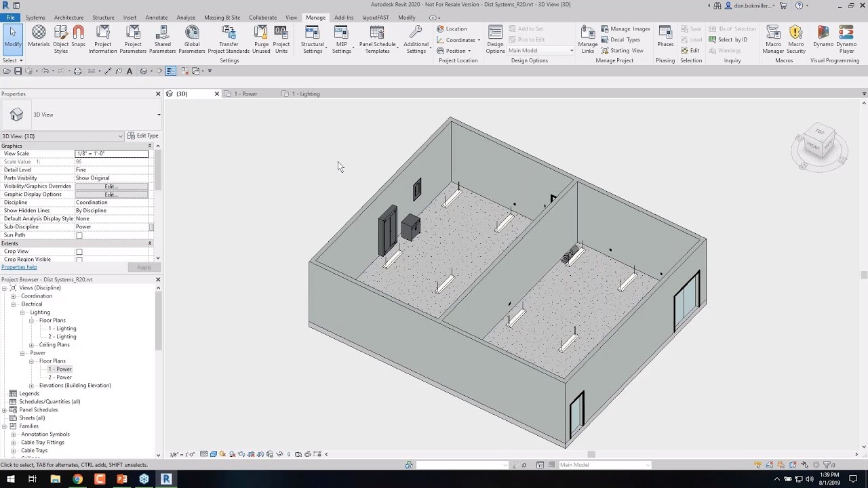
Task: Open Global Parameters
Action: coord(192,39)
